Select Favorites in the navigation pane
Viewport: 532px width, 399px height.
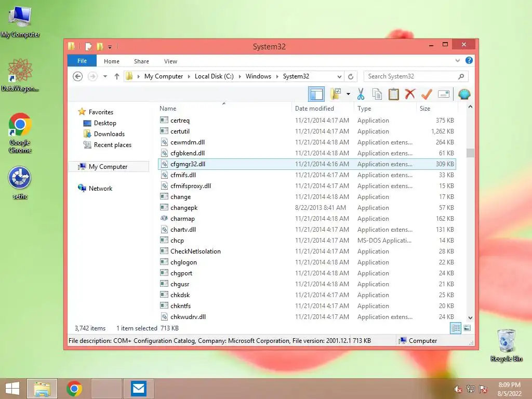101,112
